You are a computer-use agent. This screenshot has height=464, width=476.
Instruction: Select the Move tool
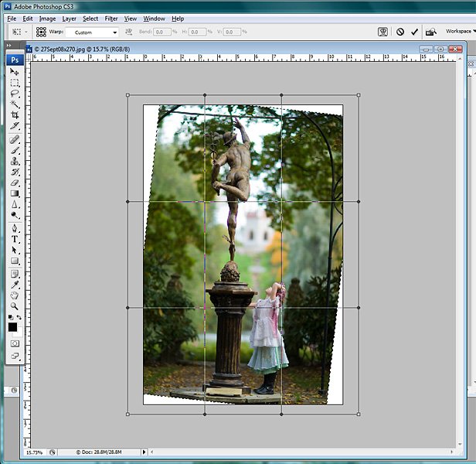tap(15, 71)
